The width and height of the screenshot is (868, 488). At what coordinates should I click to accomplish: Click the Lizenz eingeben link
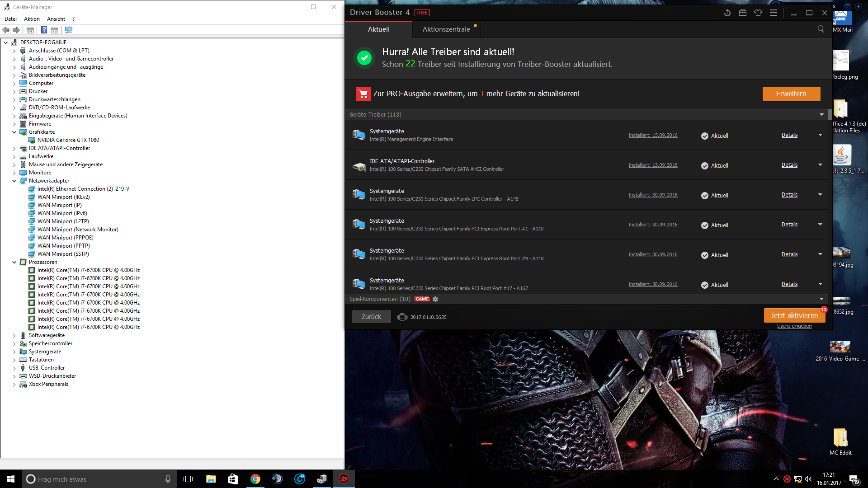pos(794,326)
